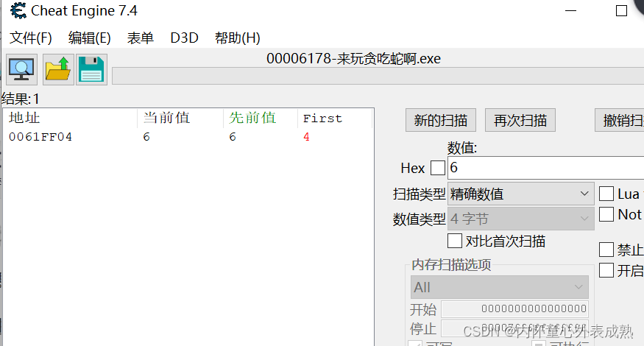Toggle the Lua checkbox
The image size is (644, 346).
point(606,194)
